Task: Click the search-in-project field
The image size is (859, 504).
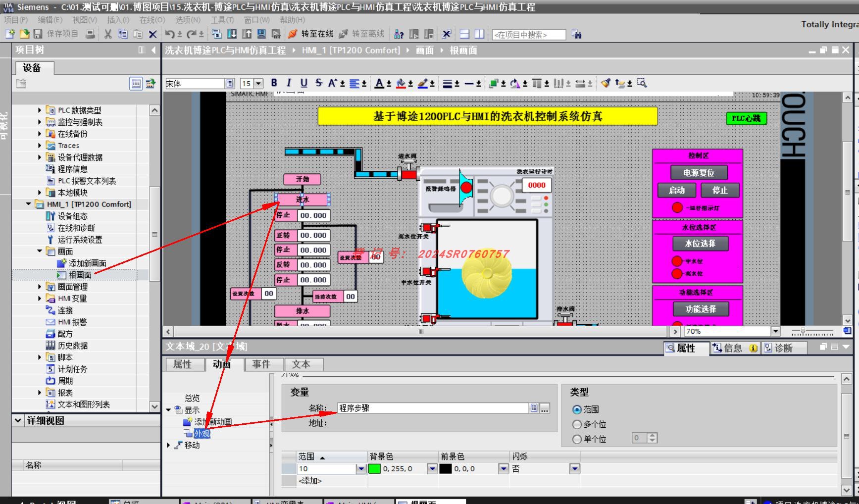Action: [x=529, y=35]
